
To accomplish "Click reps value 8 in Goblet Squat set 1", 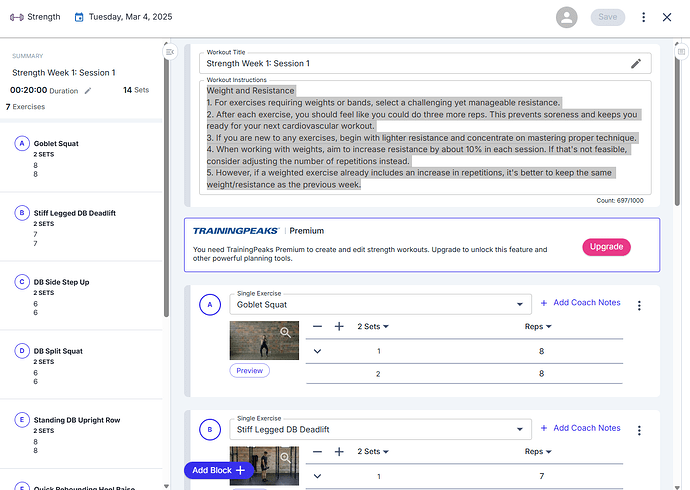I will coord(541,351).
